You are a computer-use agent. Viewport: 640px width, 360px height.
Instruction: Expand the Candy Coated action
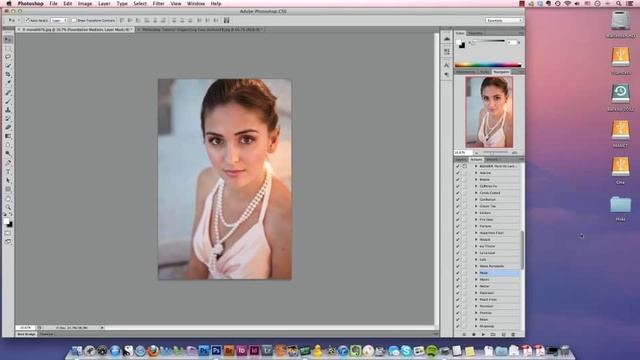[x=476, y=193]
